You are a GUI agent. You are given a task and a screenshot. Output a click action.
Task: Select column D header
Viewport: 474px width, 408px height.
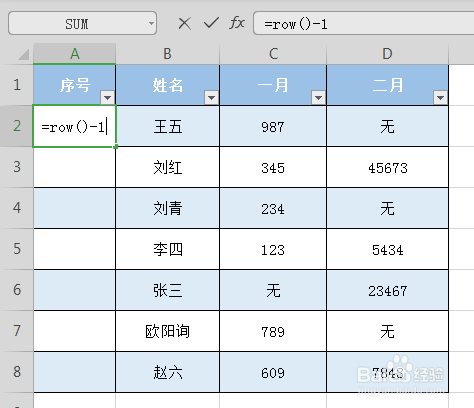[387, 54]
